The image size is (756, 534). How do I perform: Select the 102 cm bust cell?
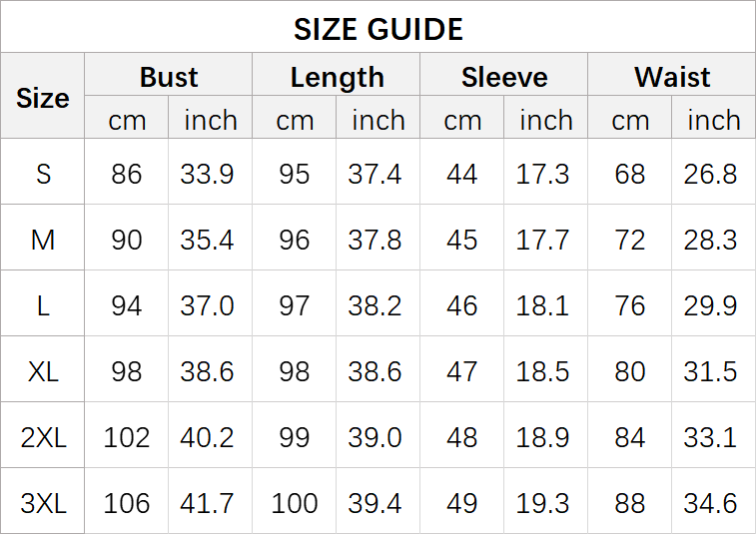[x=127, y=438]
